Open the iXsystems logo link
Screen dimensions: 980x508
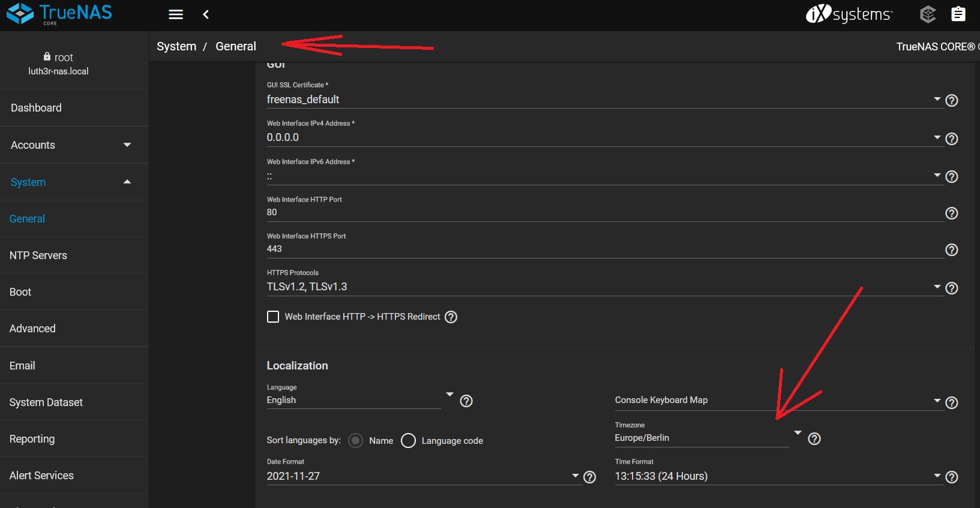(x=849, y=14)
